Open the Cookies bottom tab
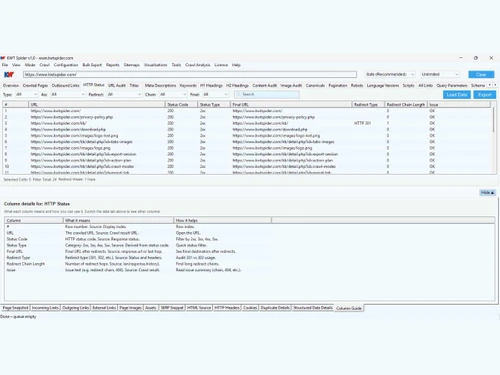The height and width of the screenshot is (375, 500). point(250,308)
